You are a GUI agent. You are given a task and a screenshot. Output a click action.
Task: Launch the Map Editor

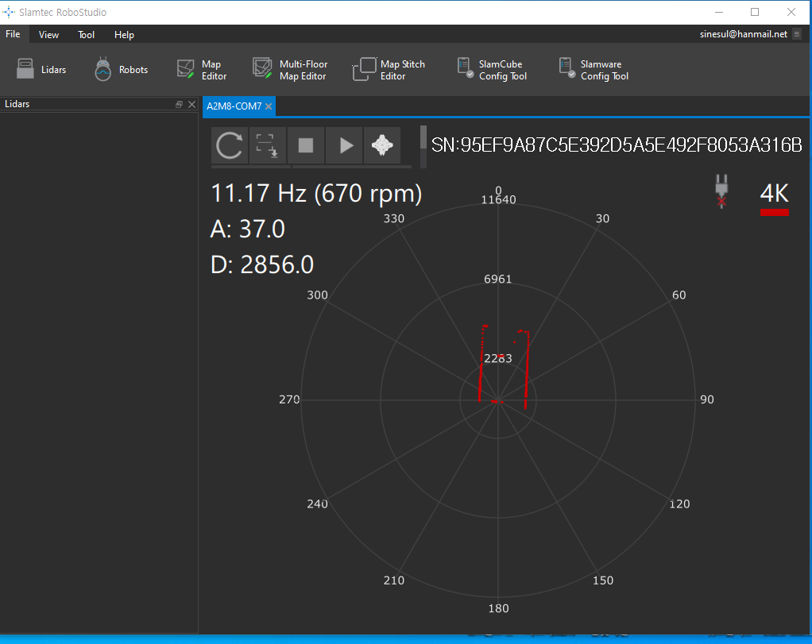pos(202,70)
